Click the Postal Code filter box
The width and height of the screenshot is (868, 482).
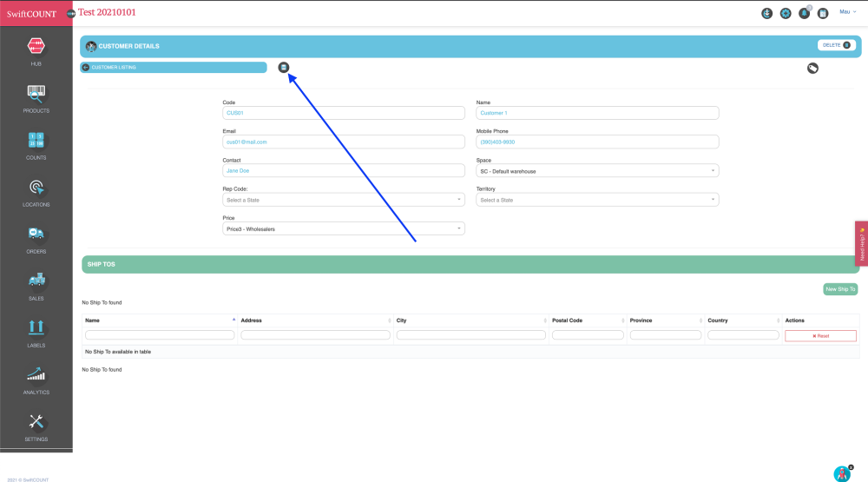(x=588, y=335)
